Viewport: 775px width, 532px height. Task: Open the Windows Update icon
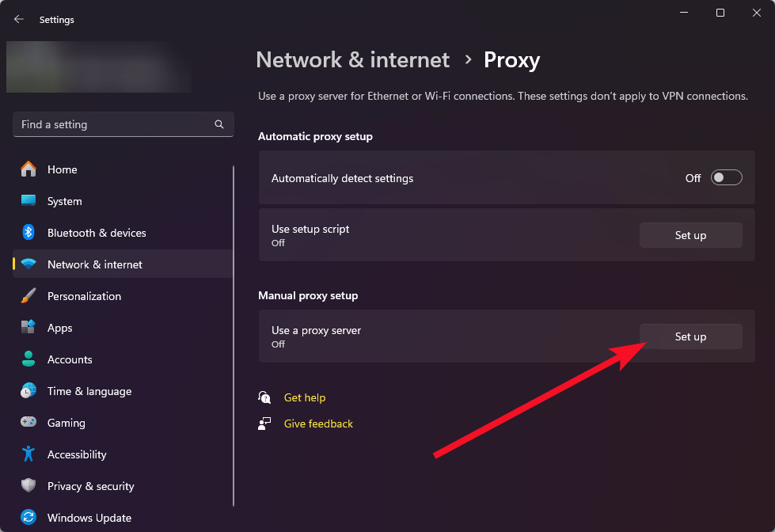[28, 518]
